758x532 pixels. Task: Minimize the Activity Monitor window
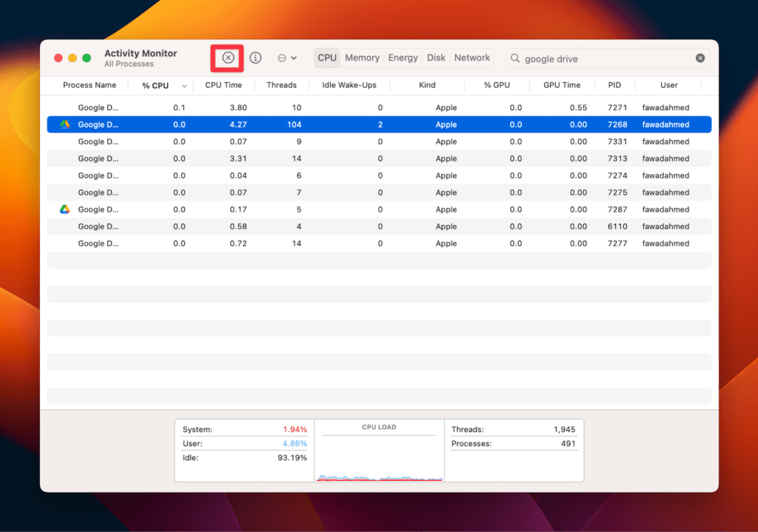tap(73, 58)
